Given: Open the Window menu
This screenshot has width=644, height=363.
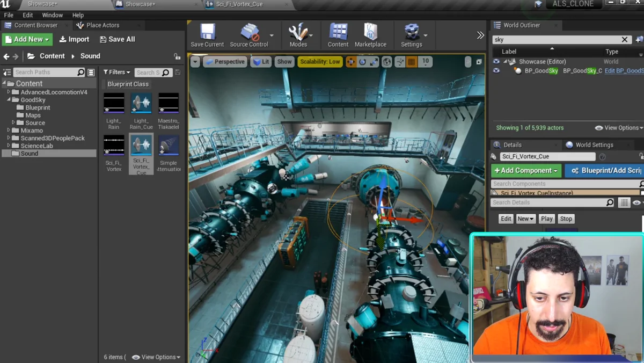Looking at the screenshot, I should pos(52,15).
